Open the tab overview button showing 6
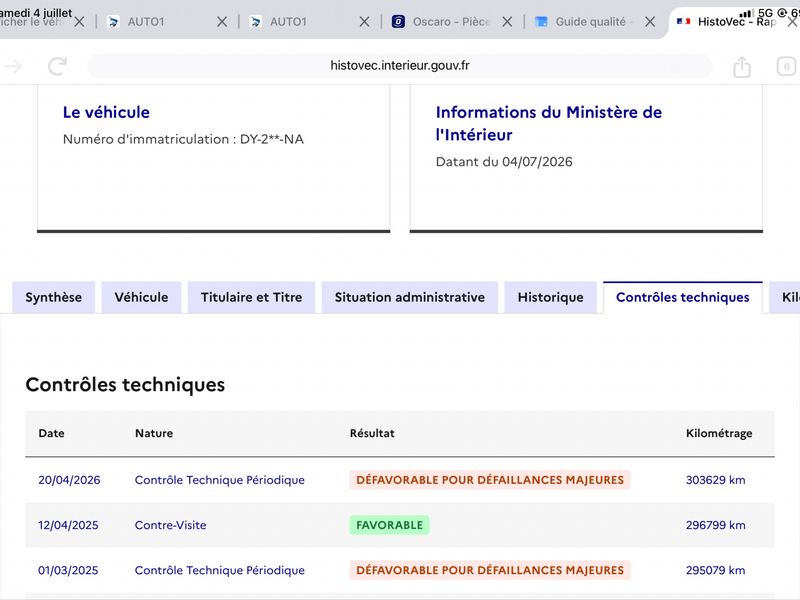The width and height of the screenshot is (800, 600). 786,66
